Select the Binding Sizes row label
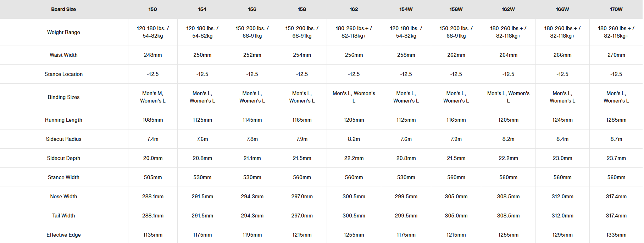Viewport: 644px width, 243px height. coord(63,97)
